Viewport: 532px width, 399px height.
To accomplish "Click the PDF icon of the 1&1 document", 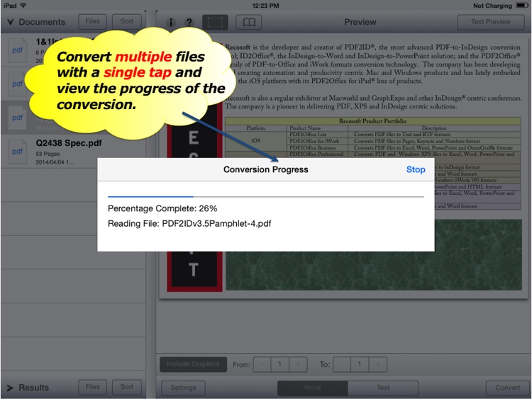I will click(17, 50).
